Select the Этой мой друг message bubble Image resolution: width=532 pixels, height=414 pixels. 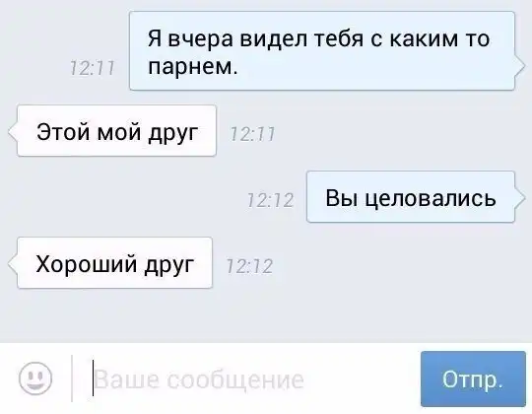[x=116, y=131]
